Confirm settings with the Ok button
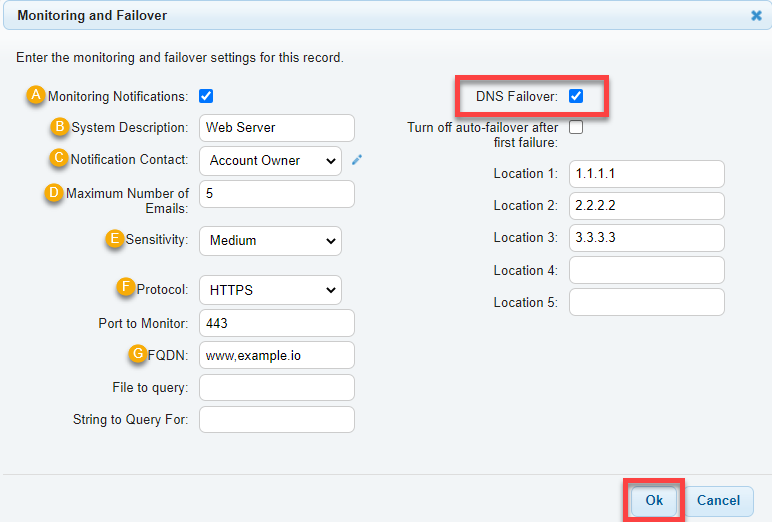This screenshot has width=772, height=522. 654,500
